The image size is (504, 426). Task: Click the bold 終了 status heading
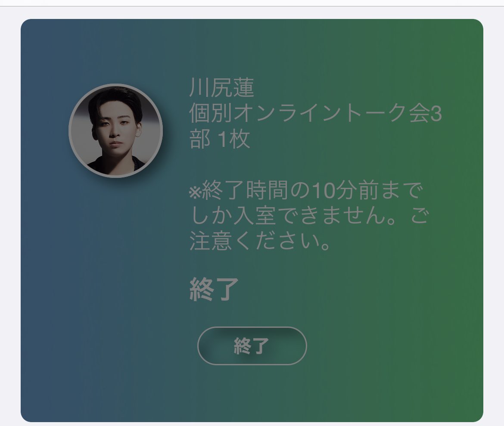tap(214, 289)
